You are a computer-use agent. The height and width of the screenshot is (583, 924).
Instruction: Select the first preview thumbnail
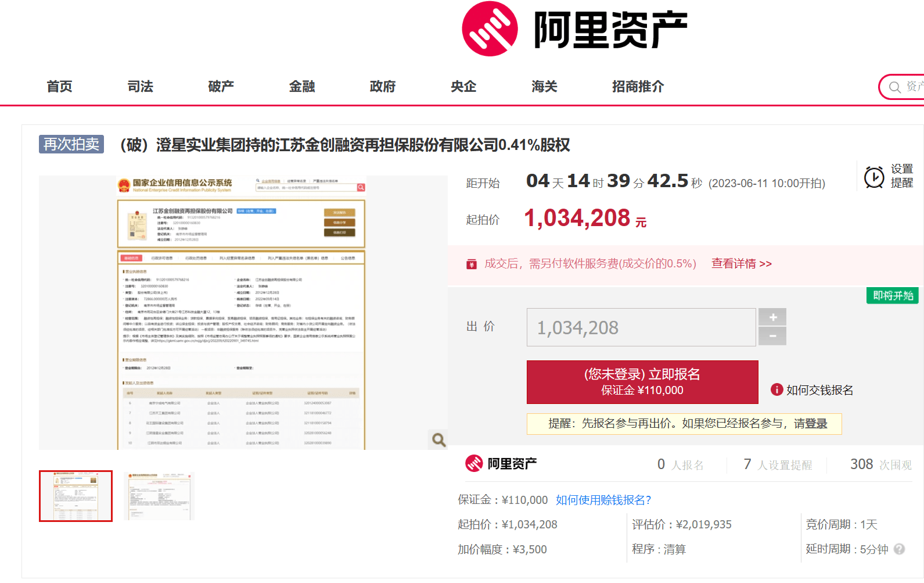click(x=75, y=496)
